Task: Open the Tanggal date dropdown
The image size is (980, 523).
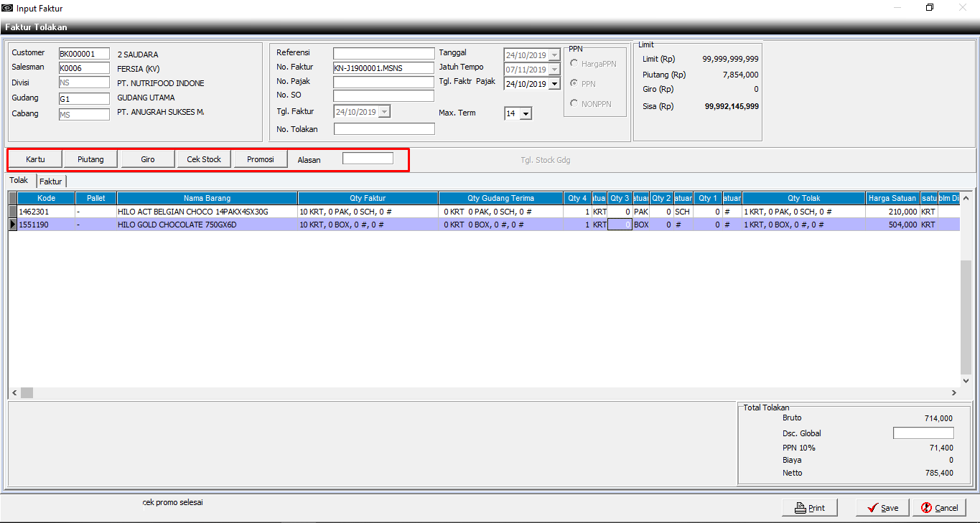Action: point(554,55)
